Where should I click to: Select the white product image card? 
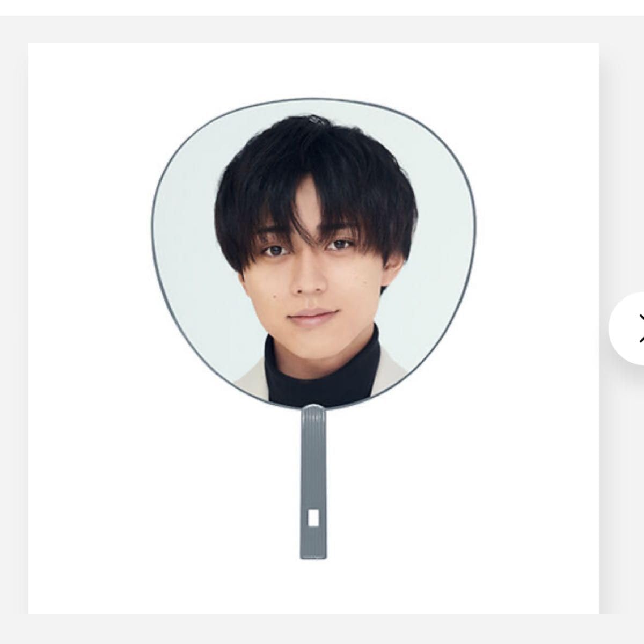click(313, 328)
